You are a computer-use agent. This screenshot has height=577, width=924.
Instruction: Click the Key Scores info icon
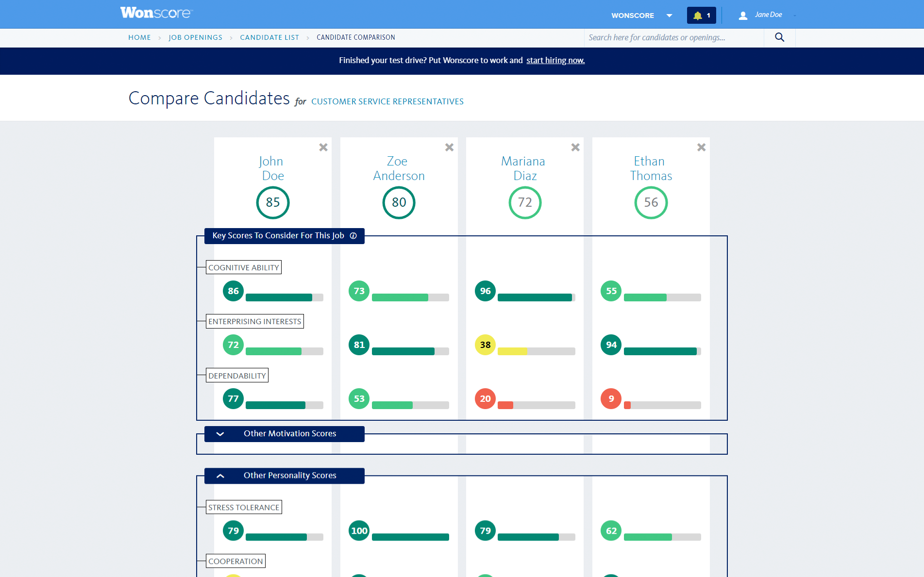(353, 236)
